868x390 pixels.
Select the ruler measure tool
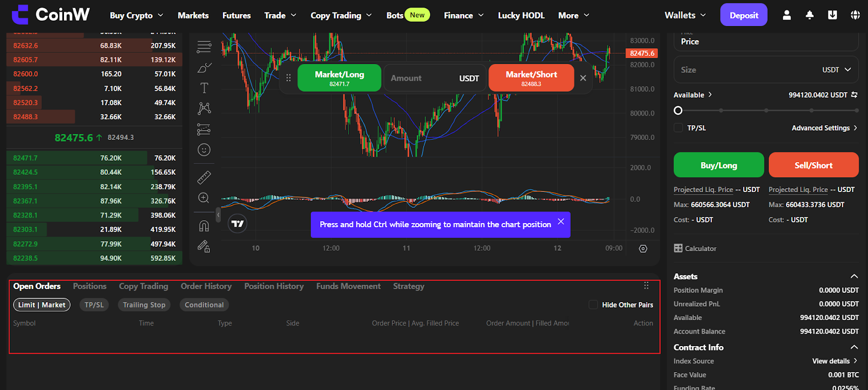tap(204, 177)
